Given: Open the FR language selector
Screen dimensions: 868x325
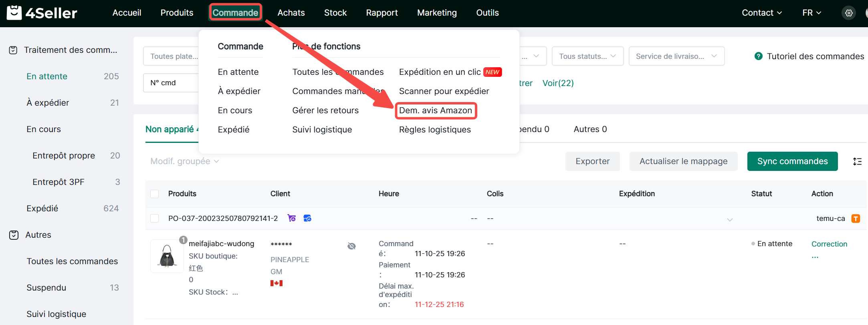Looking at the screenshot, I should pyautogui.click(x=811, y=13).
